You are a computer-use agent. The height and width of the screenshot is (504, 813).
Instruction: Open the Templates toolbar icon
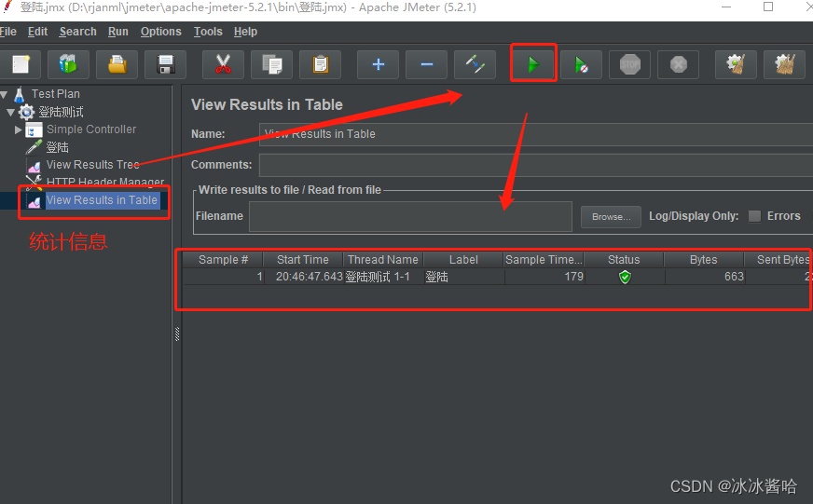68,65
